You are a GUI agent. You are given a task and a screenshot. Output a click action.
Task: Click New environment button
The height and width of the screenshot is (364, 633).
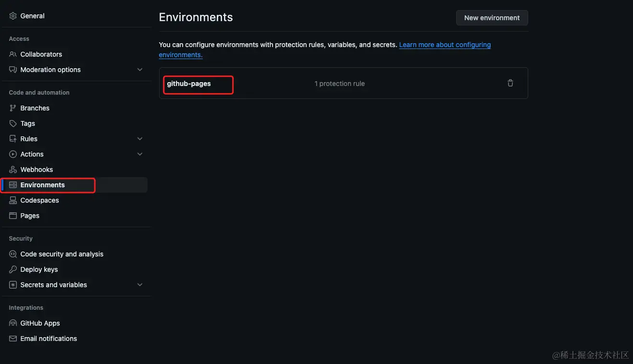[x=492, y=18]
